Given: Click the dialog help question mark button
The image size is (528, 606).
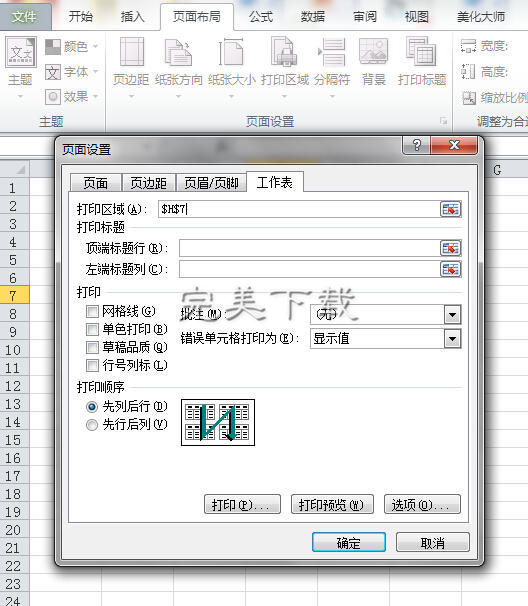Looking at the screenshot, I should pyautogui.click(x=417, y=145).
